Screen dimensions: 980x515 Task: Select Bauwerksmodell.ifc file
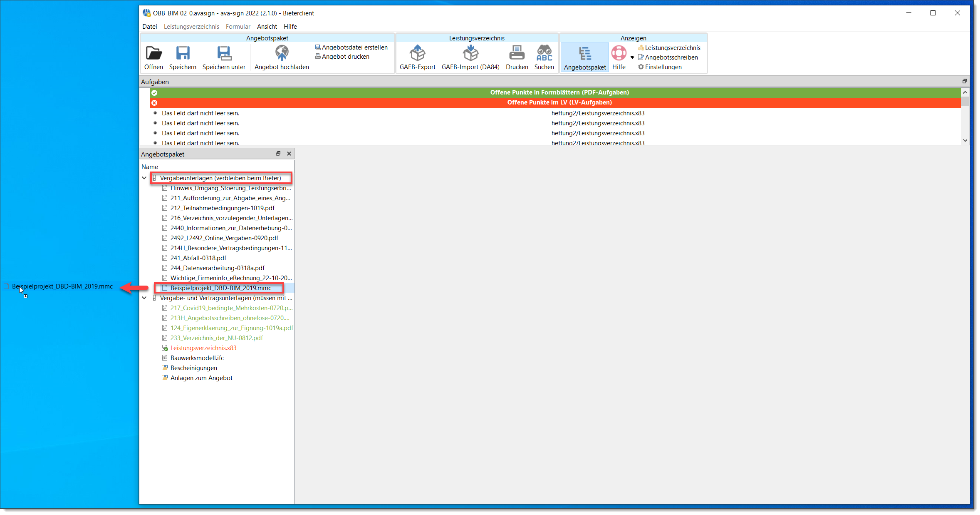197,358
